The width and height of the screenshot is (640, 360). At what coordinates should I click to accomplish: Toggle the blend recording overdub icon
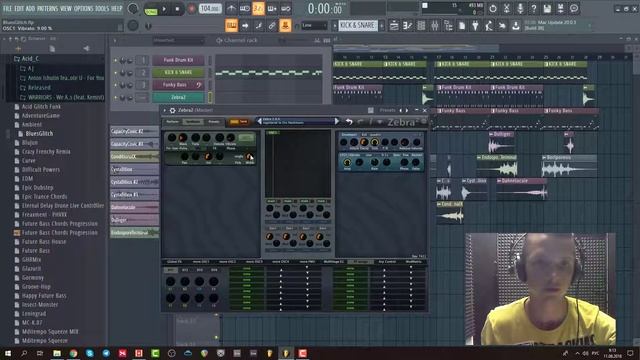pos(272,9)
